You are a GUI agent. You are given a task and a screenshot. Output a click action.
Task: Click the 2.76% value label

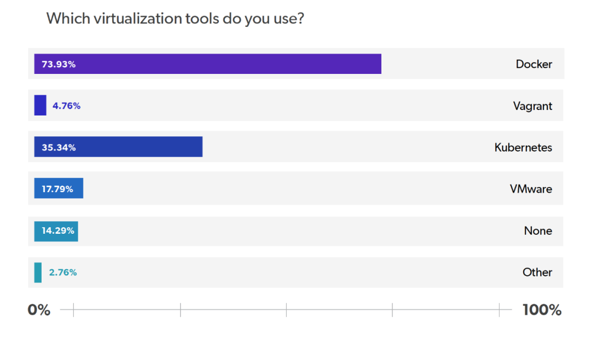[63, 272]
